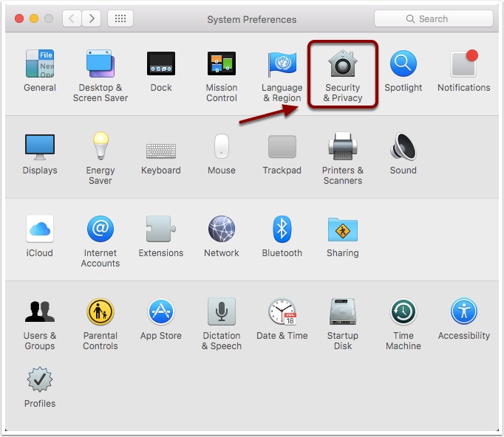Open Dictation & Speech microphone icon
Image resolution: width=504 pixels, height=437 pixels.
point(222,311)
